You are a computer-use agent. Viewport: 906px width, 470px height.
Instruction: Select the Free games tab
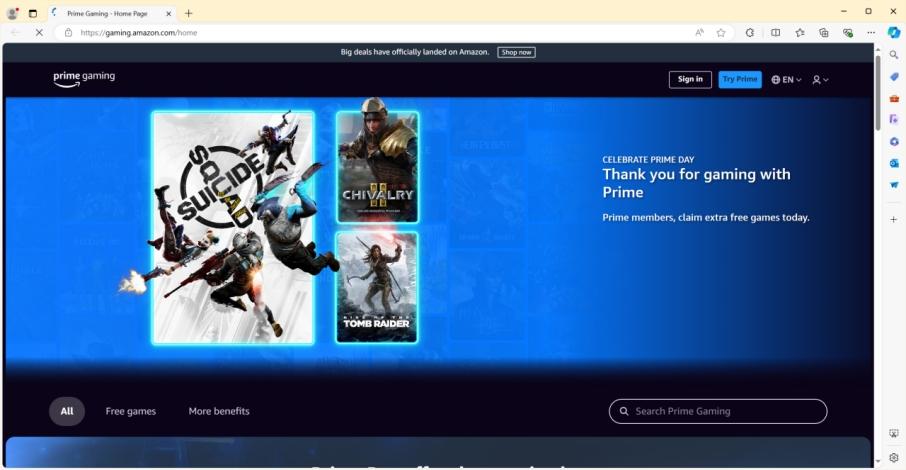[131, 411]
